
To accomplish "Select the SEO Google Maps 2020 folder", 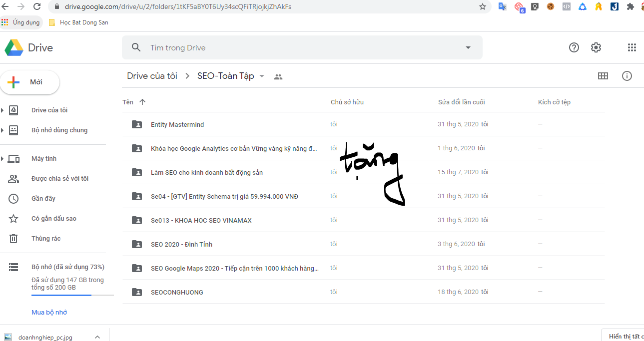I will [235, 268].
